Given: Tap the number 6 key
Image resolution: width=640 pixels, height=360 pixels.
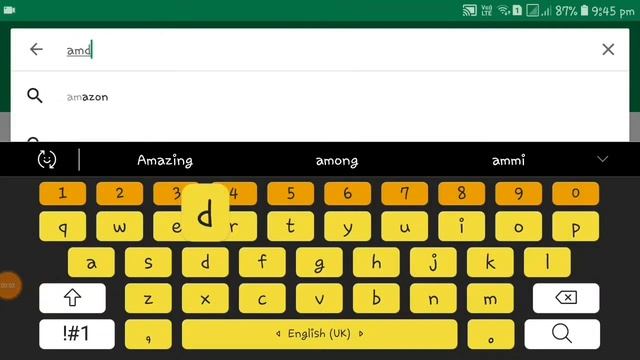Looking at the screenshot, I should (347, 193).
